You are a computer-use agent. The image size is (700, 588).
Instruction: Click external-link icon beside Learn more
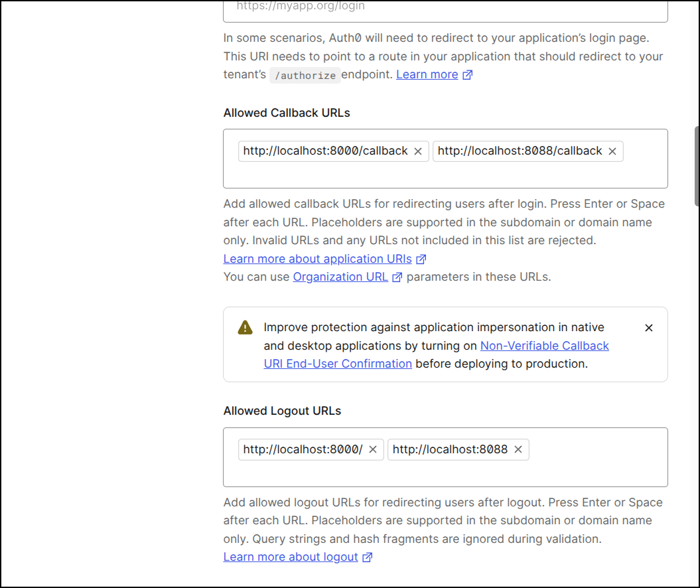tap(467, 74)
